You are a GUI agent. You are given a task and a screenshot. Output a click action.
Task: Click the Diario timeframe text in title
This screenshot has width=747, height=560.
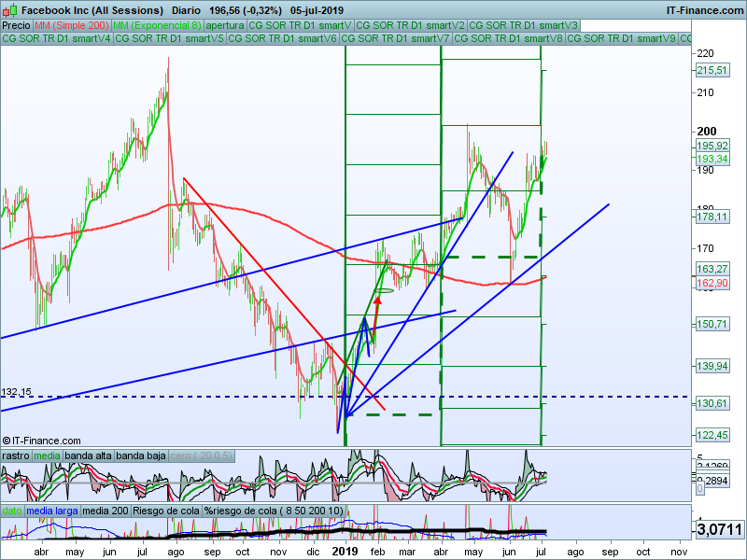186,10
